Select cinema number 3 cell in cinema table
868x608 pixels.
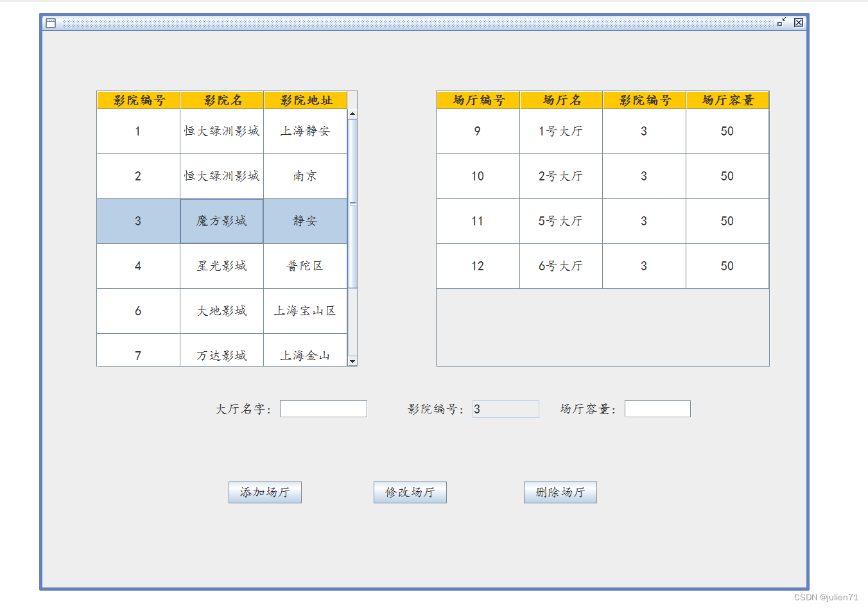pos(139,221)
